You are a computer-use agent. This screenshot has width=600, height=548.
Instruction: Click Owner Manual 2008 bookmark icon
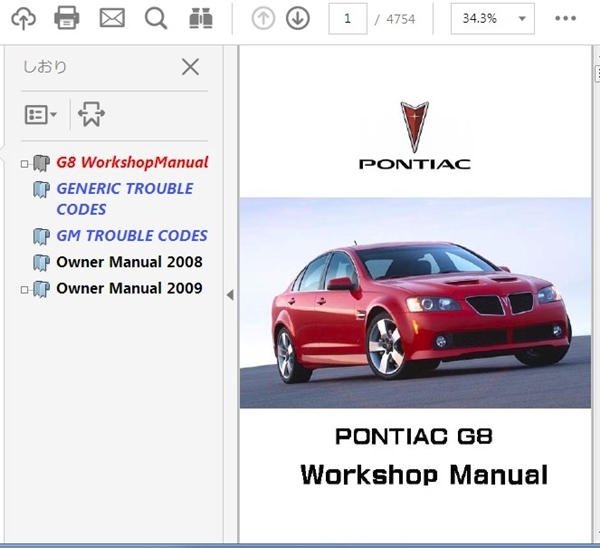41,263
